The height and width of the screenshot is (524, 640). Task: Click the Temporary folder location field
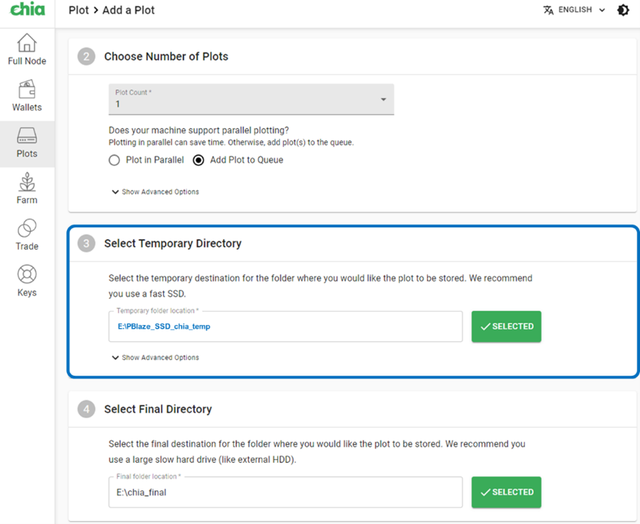[x=285, y=326]
